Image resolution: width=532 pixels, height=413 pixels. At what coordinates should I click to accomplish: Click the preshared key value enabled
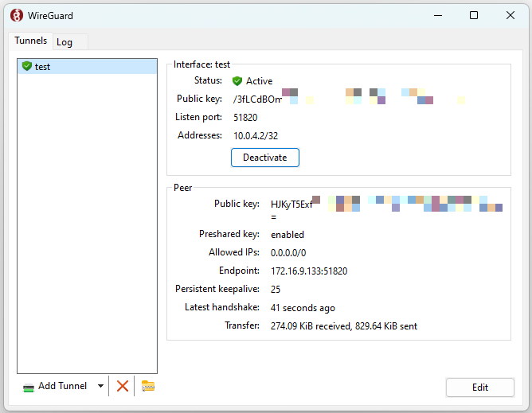click(x=288, y=235)
